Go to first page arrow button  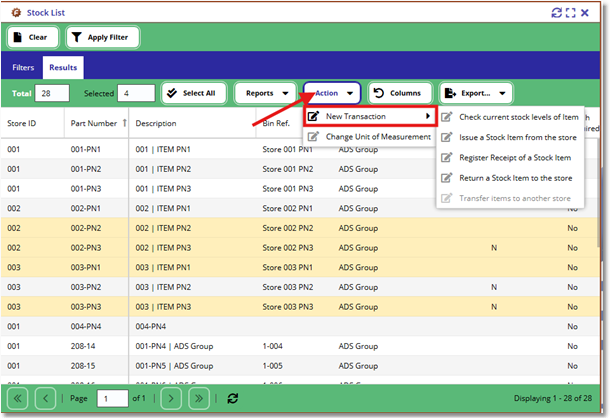point(18,399)
